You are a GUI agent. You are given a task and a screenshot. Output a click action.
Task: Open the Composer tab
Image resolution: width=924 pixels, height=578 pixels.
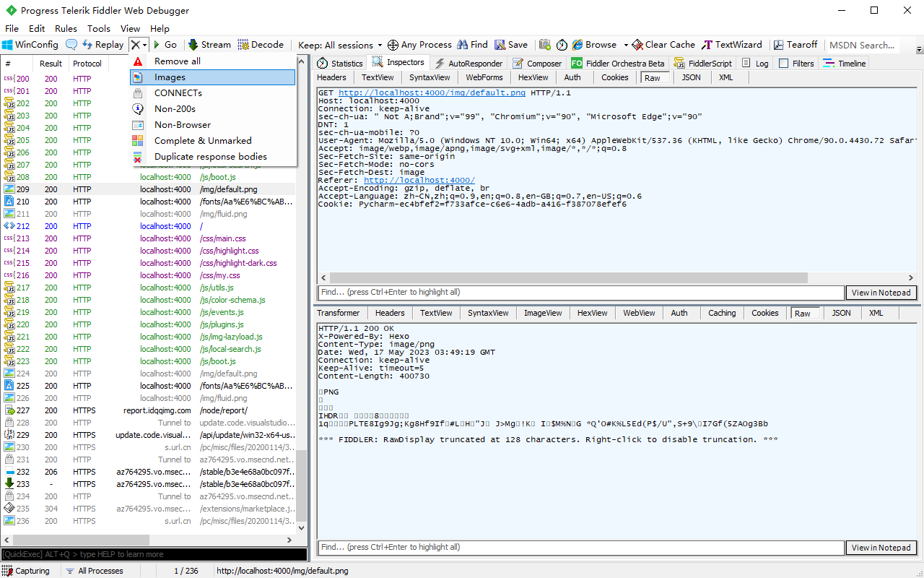click(x=536, y=64)
